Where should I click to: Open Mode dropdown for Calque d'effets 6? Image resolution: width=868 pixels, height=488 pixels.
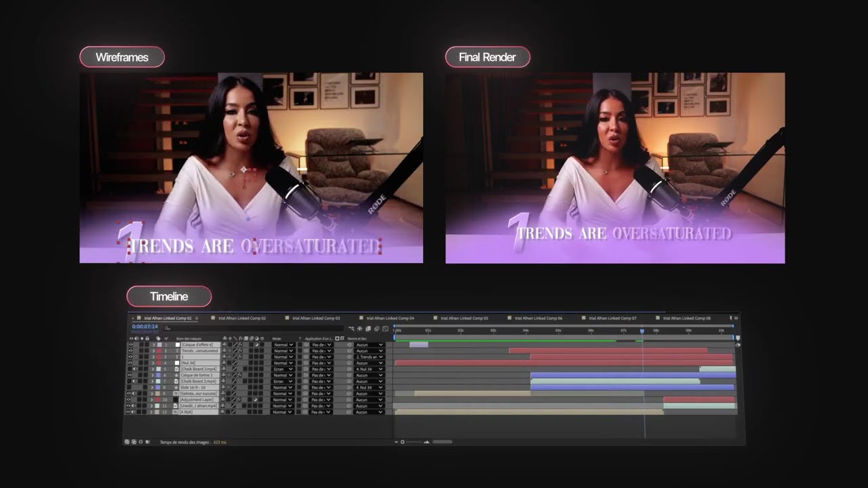pos(283,344)
